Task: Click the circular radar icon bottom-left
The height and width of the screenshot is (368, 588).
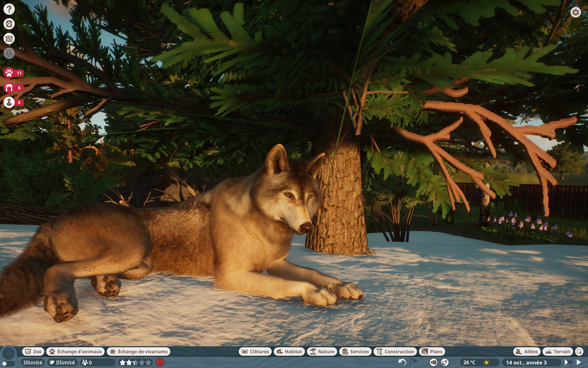Action: tap(8, 353)
